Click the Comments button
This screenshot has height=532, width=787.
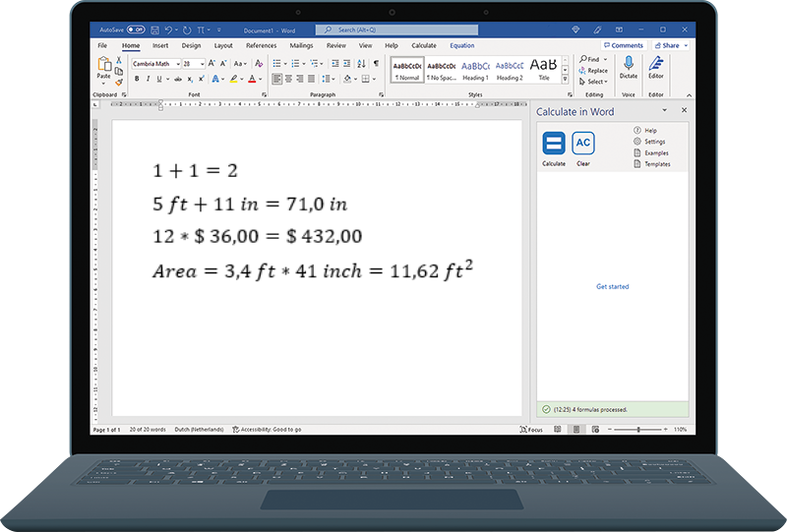pos(623,45)
